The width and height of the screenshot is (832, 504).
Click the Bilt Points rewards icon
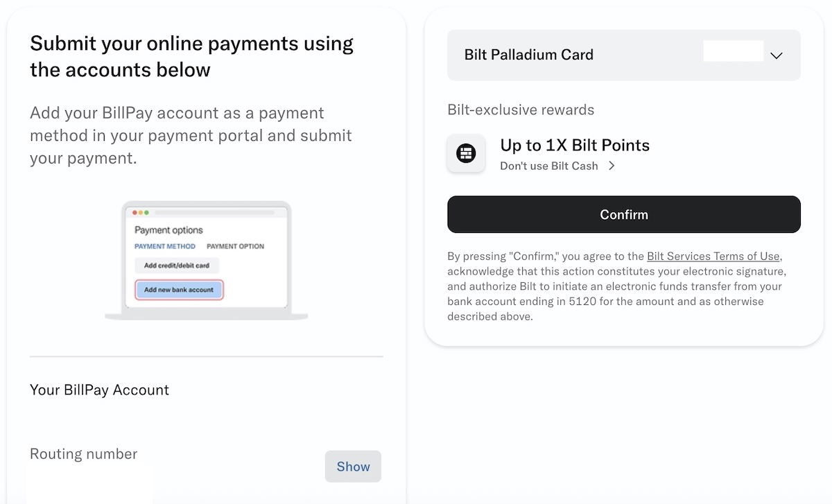[x=466, y=153]
